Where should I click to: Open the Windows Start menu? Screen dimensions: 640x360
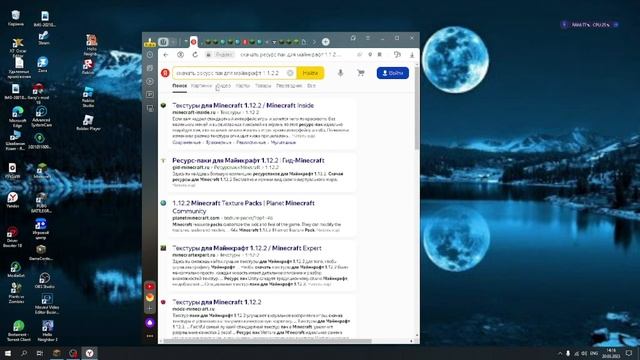8,353
